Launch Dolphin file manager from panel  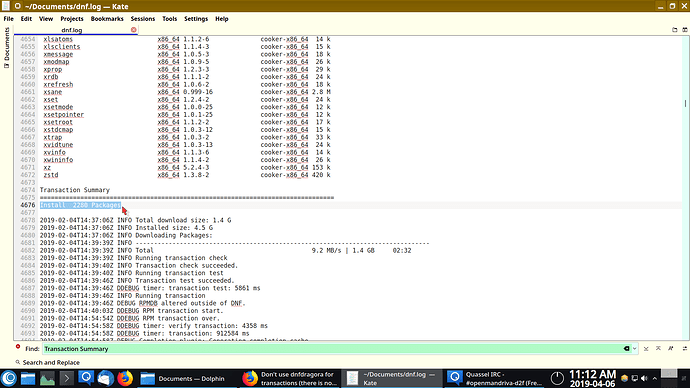(x=28, y=378)
